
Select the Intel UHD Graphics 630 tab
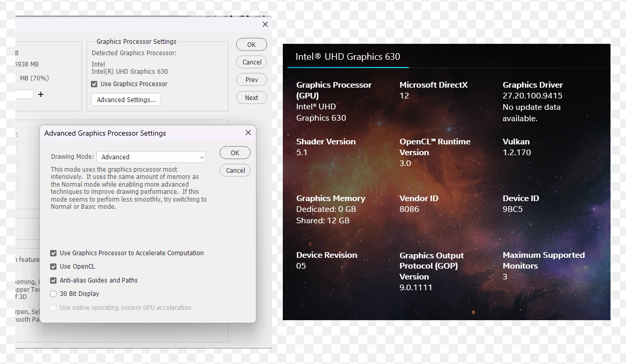348,57
